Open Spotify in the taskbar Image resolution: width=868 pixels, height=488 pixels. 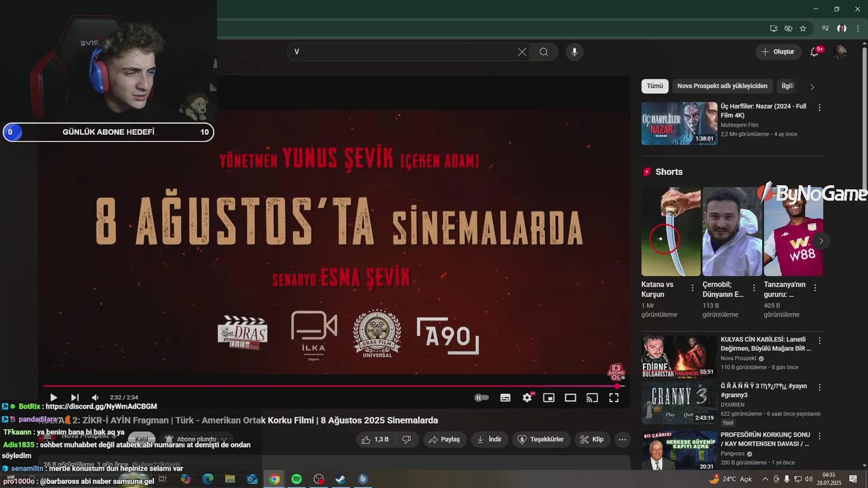[296, 479]
